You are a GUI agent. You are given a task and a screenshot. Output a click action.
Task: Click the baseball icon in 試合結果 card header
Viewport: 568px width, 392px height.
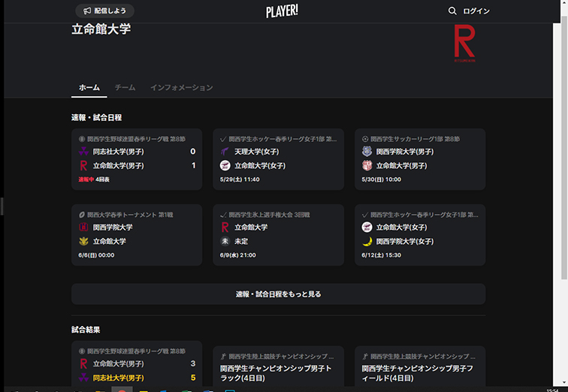pos(82,351)
